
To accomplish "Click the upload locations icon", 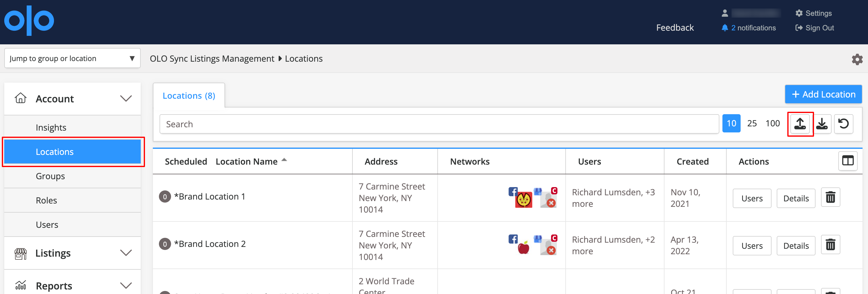I will [800, 124].
